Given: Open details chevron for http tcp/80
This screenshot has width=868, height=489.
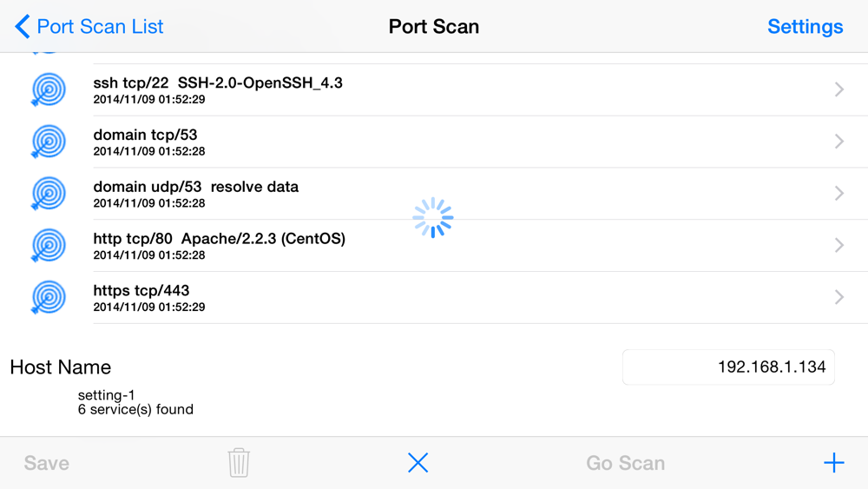Looking at the screenshot, I should 838,246.
